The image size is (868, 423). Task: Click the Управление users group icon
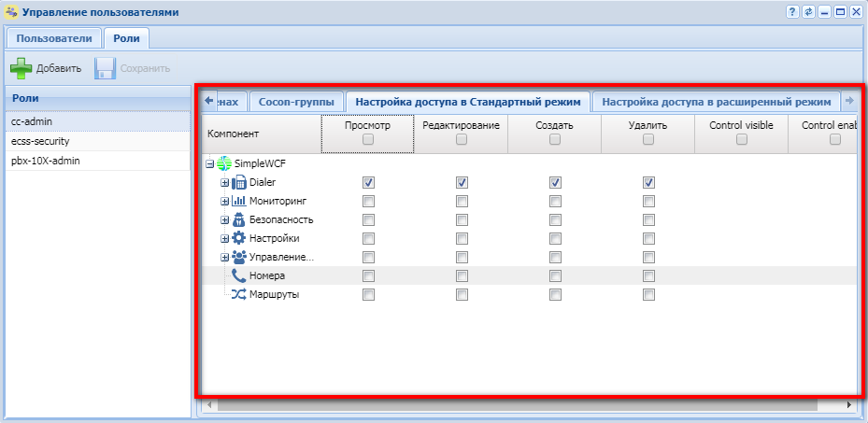click(x=238, y=257)
